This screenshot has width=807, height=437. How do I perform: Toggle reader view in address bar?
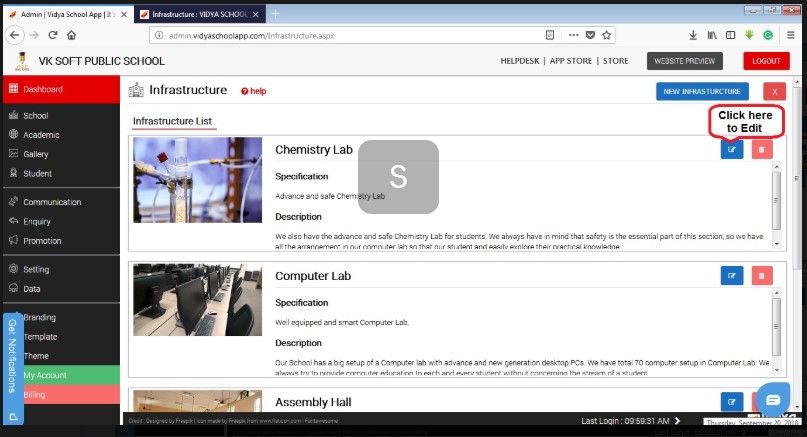tap(550, 35)
